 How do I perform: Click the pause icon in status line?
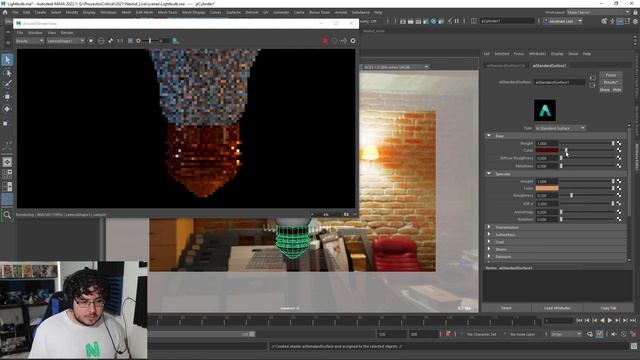pos(457,21)
